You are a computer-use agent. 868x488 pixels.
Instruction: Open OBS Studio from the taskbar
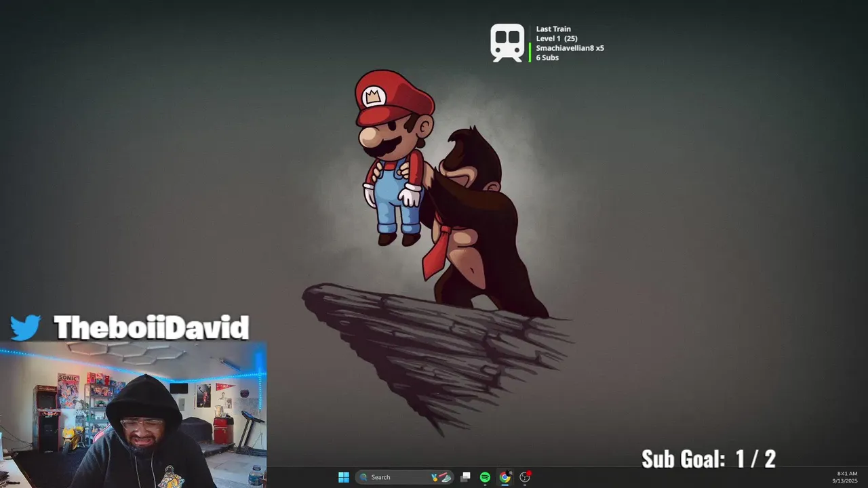point(525,477)
